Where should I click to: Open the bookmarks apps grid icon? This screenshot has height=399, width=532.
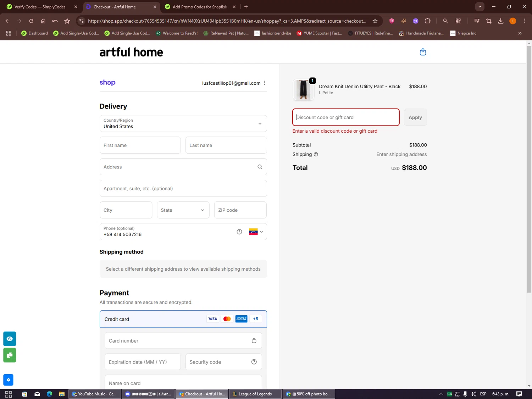pos(9,33)
